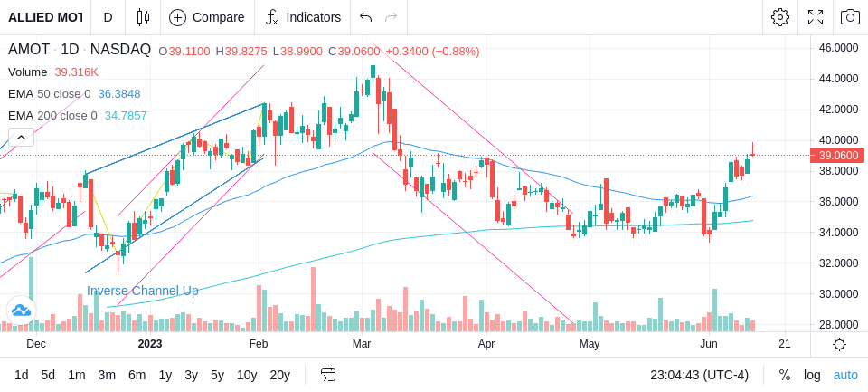Change the D chart interval
868x392 pixels.
pos(108,17)
